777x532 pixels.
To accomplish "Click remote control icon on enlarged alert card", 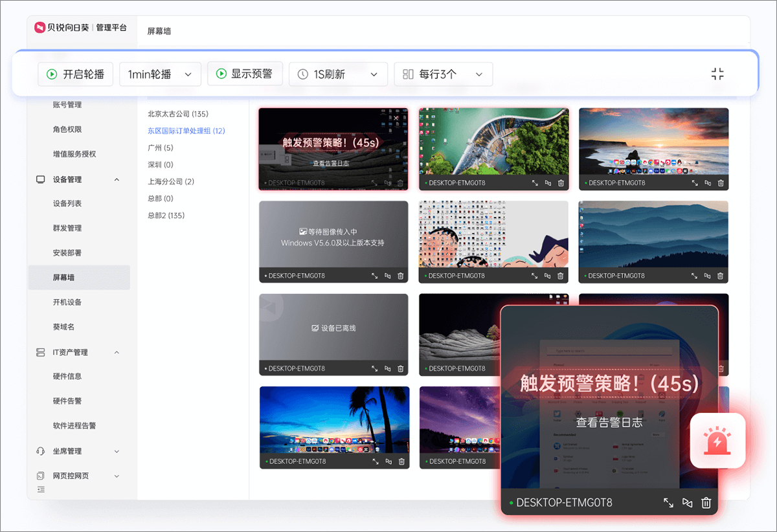I will [x=688, y=503].
